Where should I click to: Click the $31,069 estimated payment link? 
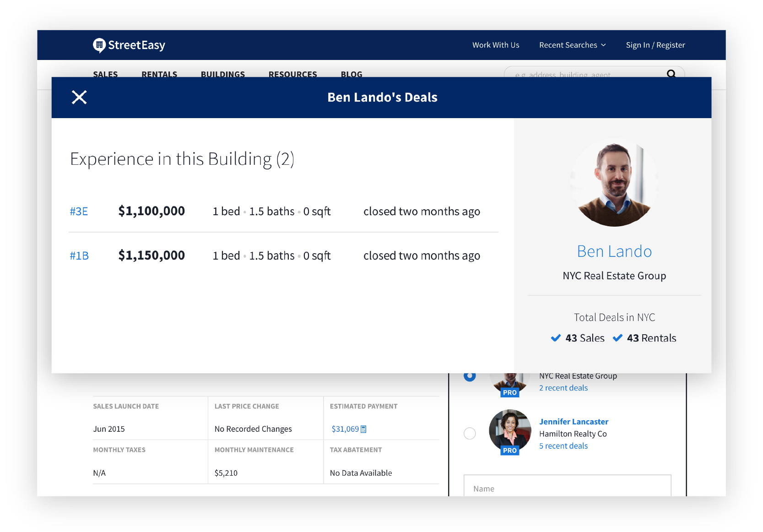pyautogui.click(x=345, y=429)
